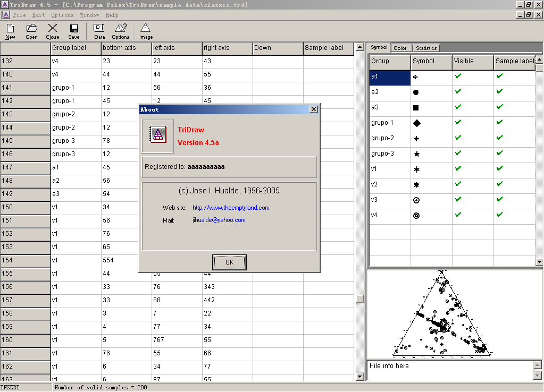
Task: Click OK in the About dialog
Action: (x=229, y=262)
